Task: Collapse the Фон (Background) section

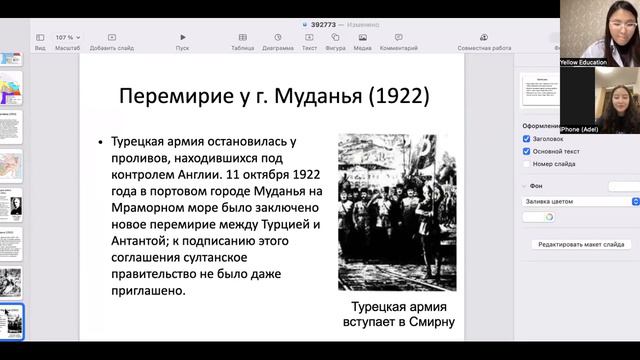Action: 524,186
